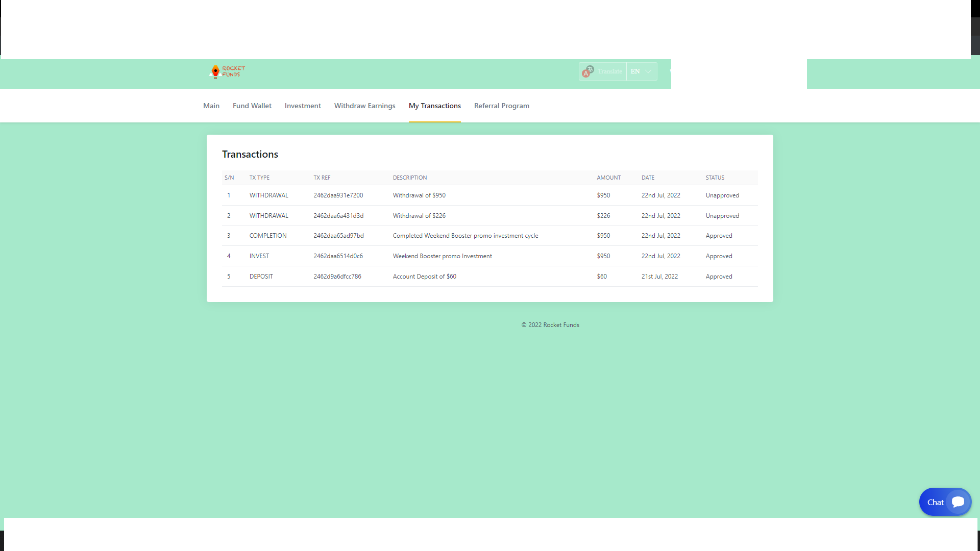The width and height of the screenshot is (980, 551).
Task: Open the chat speech bubble icon
Action: (958, 502)
